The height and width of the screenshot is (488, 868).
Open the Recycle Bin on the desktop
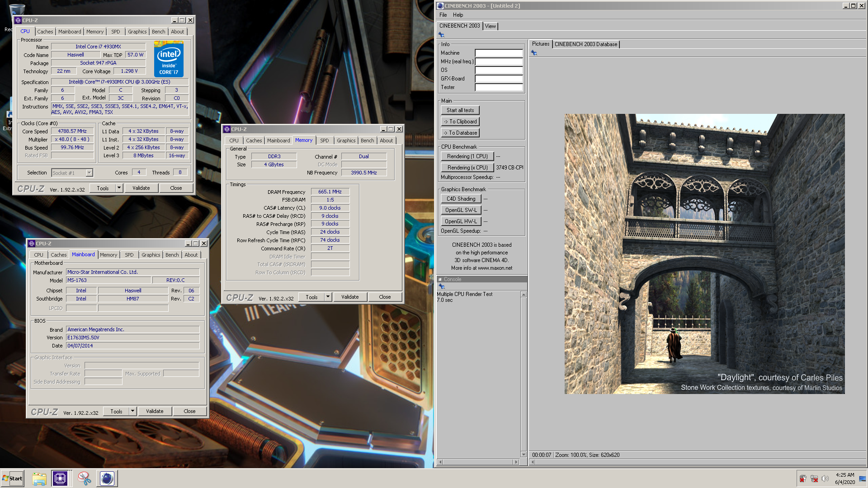coord(17,9)
